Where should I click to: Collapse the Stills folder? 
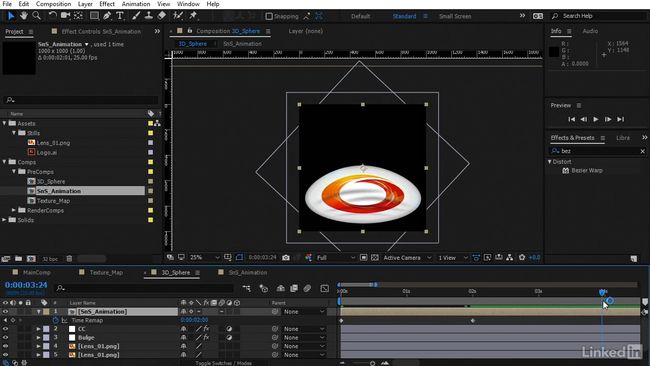[14, 133]
